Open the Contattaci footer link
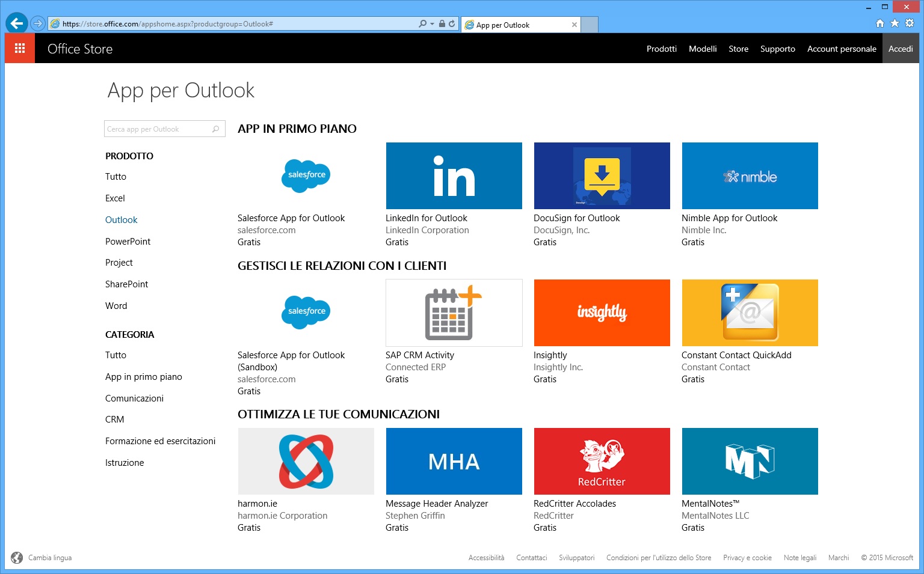This screenshot has width=924, height=574. coord(532,558)
